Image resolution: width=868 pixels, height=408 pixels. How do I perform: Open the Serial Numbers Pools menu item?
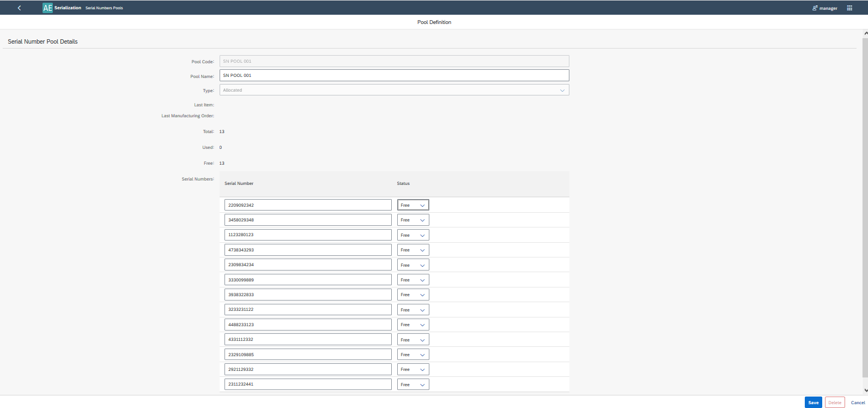coord(104,8)
